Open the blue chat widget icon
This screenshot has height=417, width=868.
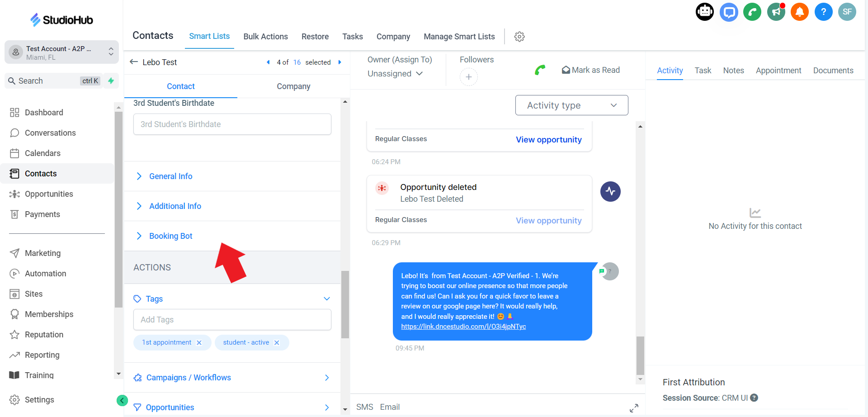pyautogui.click(x=729, y=12)
